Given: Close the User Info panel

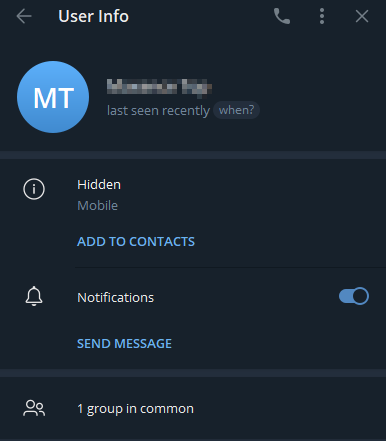Looking at the screenshot, I should (362, 16).
